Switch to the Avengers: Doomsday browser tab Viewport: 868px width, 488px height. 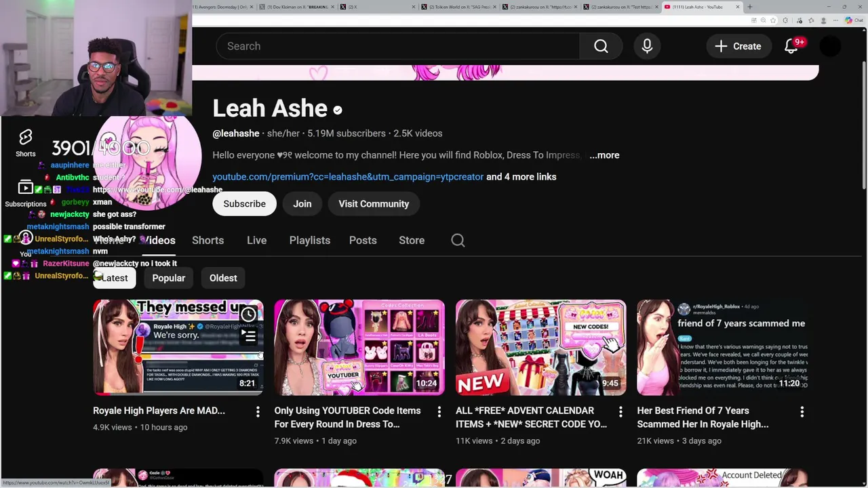pyautogui.click(x=224, y=7)
